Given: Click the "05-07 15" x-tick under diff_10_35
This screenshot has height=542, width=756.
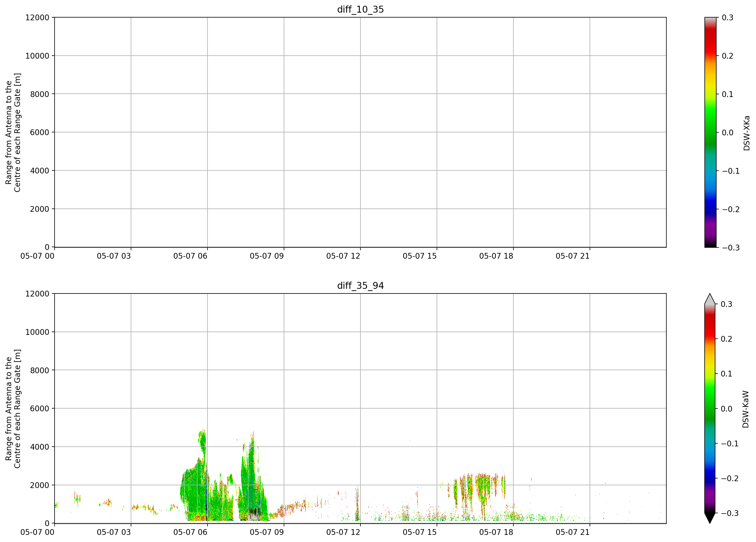Looking at the screenshot, I should 420,256.
